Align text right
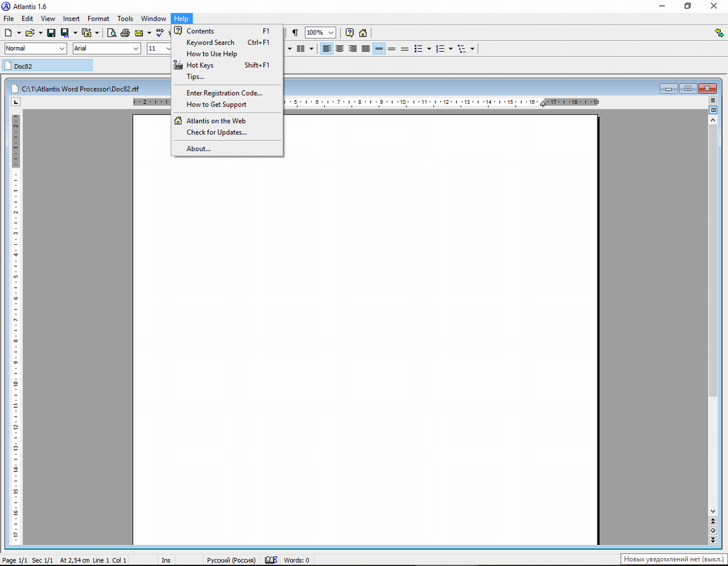This screenshot has width=728, height=566. (353, 49)
